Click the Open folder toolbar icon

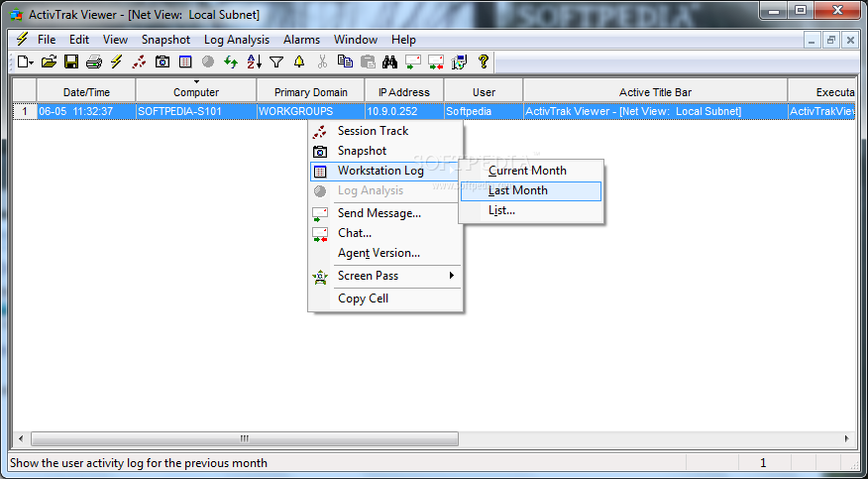[x=50, y=61]
